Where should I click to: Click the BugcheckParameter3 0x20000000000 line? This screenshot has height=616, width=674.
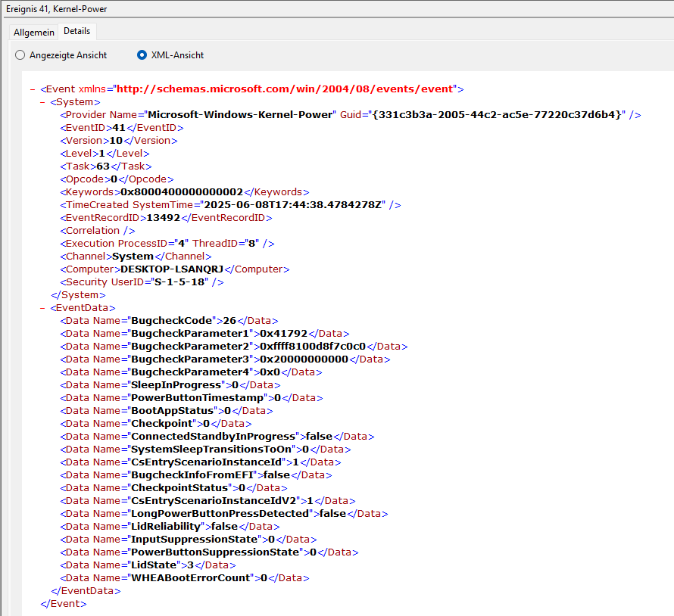(225, 359)
